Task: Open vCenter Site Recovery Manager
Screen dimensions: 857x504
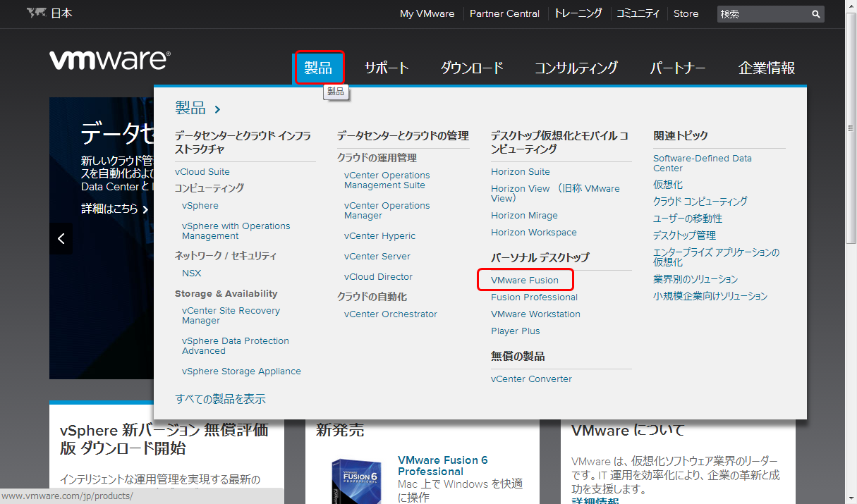Action: pos(231,316)
